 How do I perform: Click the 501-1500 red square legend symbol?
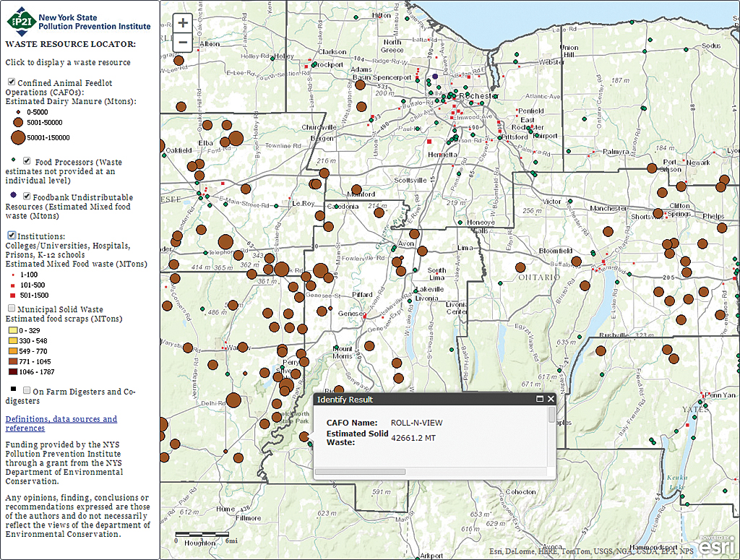[x=13, y=296]
